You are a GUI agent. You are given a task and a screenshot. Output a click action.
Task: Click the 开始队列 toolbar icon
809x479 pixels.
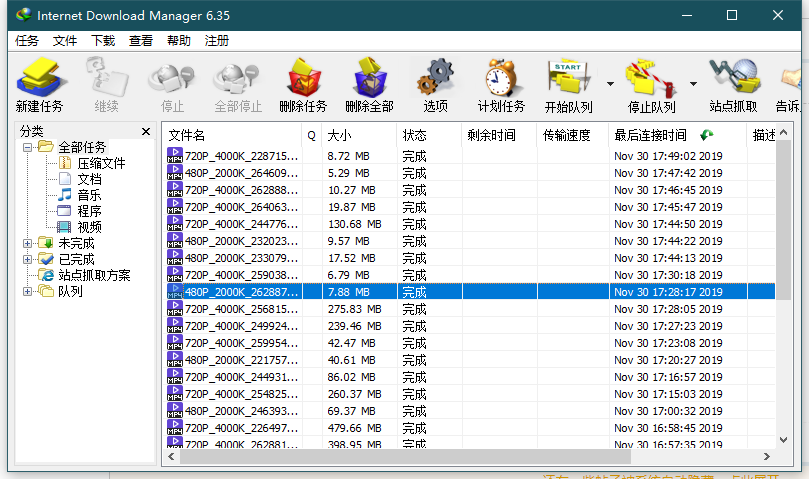tap(569, 85)
